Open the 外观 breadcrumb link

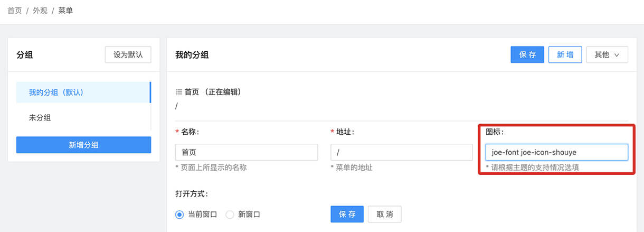pos(40,10)
